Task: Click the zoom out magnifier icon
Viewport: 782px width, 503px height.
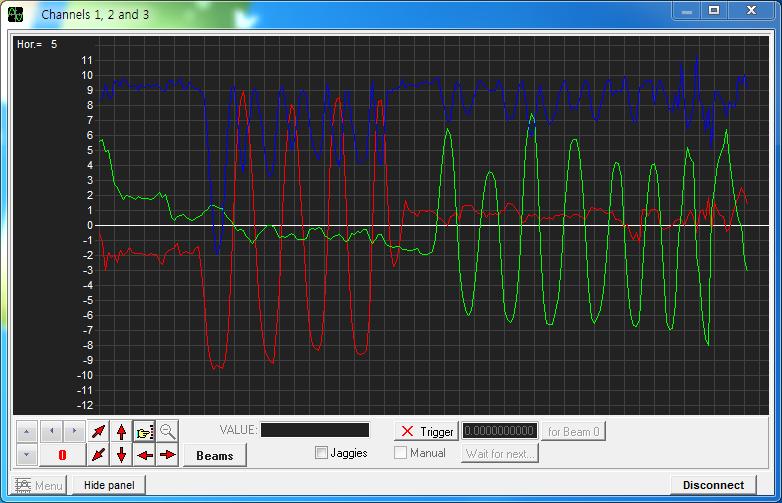Action: click(x=168, y=432)
